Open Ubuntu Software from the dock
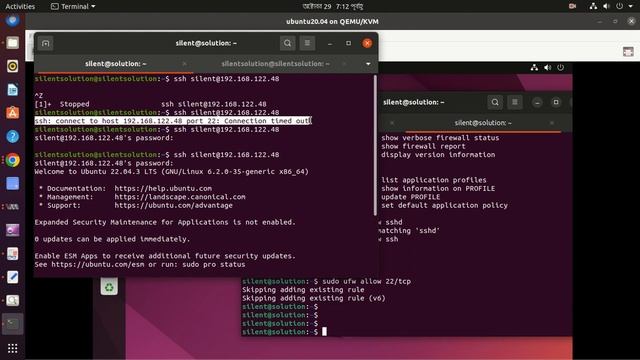640x360 pixels. click(12, 113)
